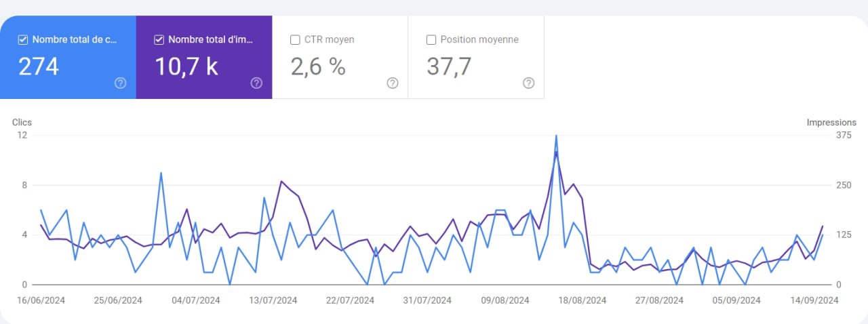Click the 2,6 % CTR value

point(318,66)
